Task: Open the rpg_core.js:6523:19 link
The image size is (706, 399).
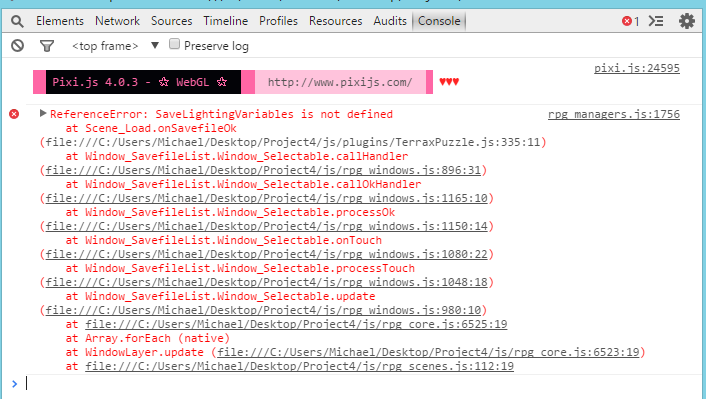Action: pyautogui.click(x=428, y=352)
